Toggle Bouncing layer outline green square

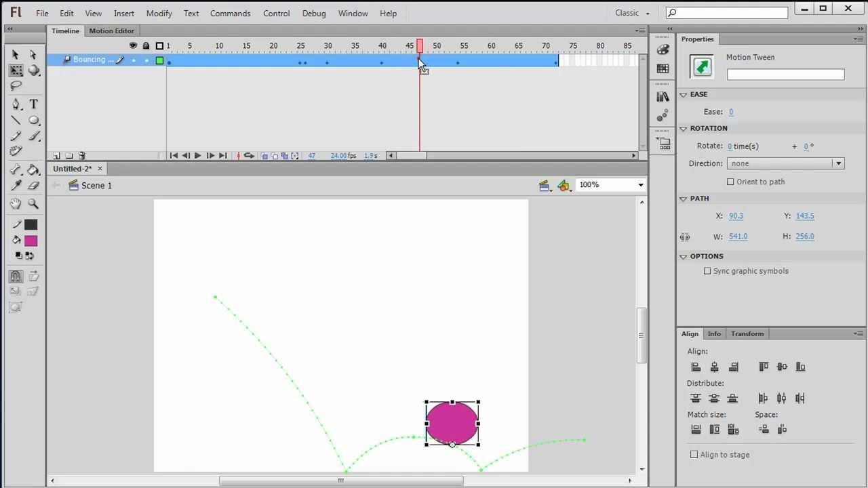click(159, 60)
